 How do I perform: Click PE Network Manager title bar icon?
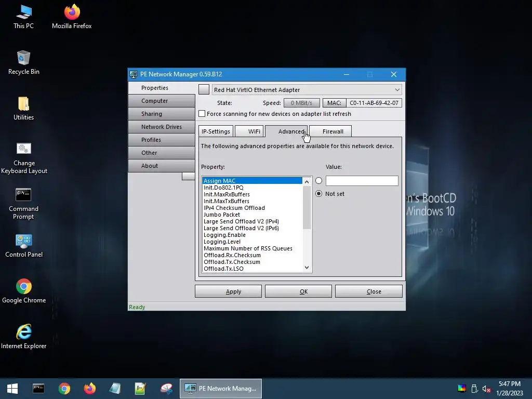[x=134, y=74]
